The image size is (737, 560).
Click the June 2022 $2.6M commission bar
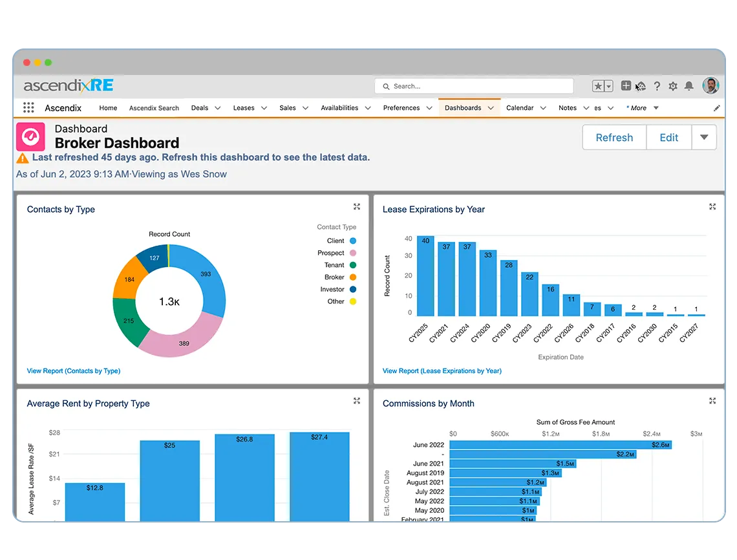(x=561, y=445)
